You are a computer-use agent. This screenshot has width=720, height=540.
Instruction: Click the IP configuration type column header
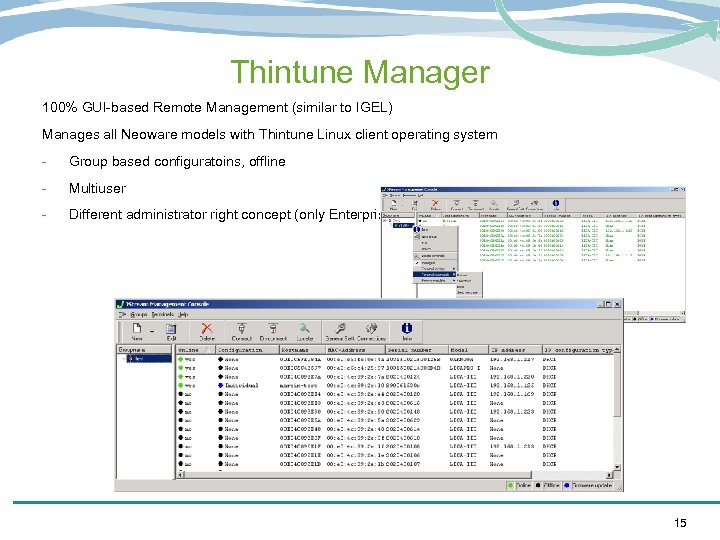(578, 350)
